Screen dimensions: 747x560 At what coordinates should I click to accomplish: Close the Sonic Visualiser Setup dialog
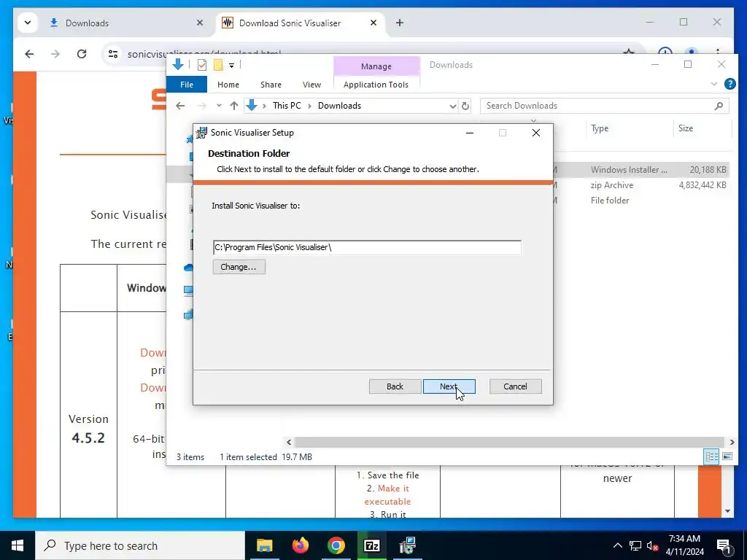[x=536, y=133]
